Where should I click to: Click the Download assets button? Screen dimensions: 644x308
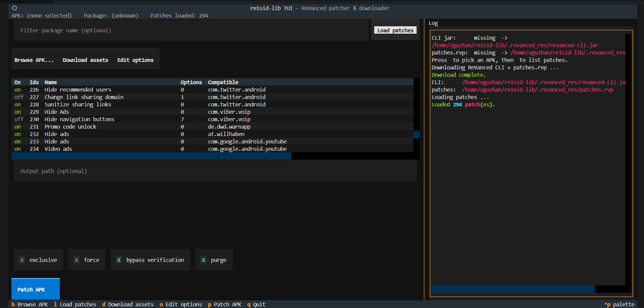(85, 60)
